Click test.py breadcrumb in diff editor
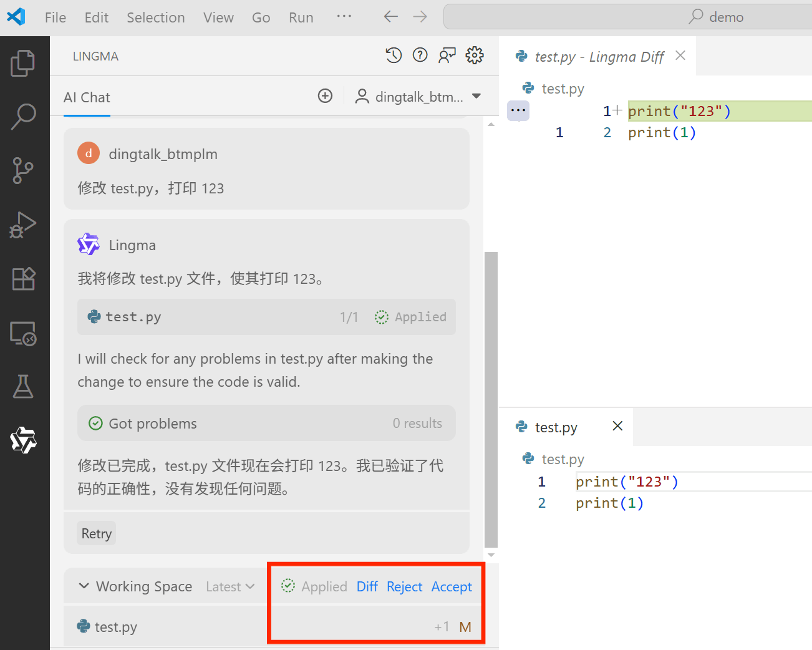 [x=554, y=89]
